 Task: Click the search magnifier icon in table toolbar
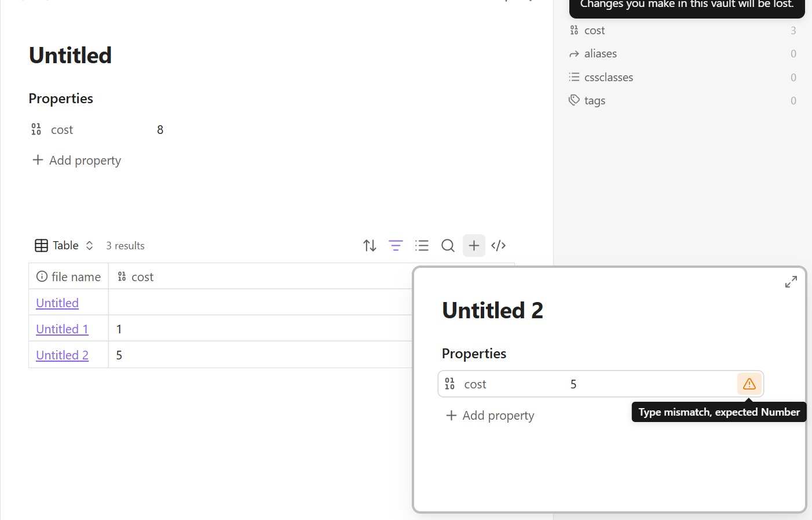(448, 246)
